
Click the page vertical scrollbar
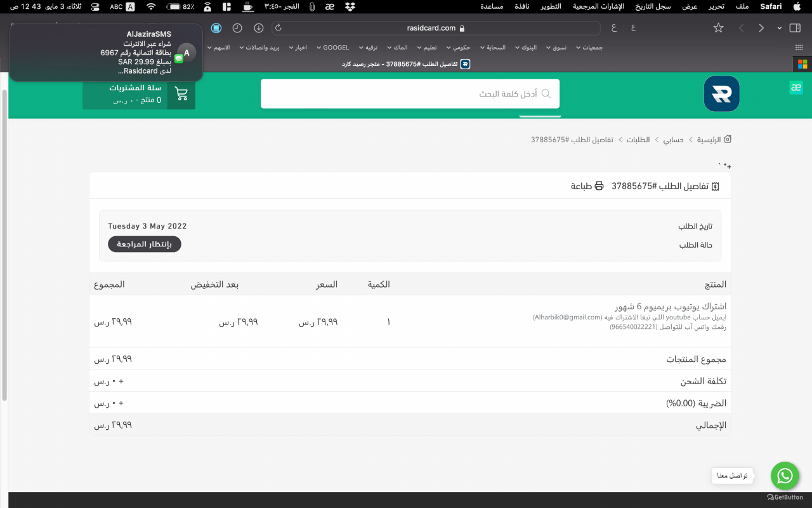[x=4, y=244]
